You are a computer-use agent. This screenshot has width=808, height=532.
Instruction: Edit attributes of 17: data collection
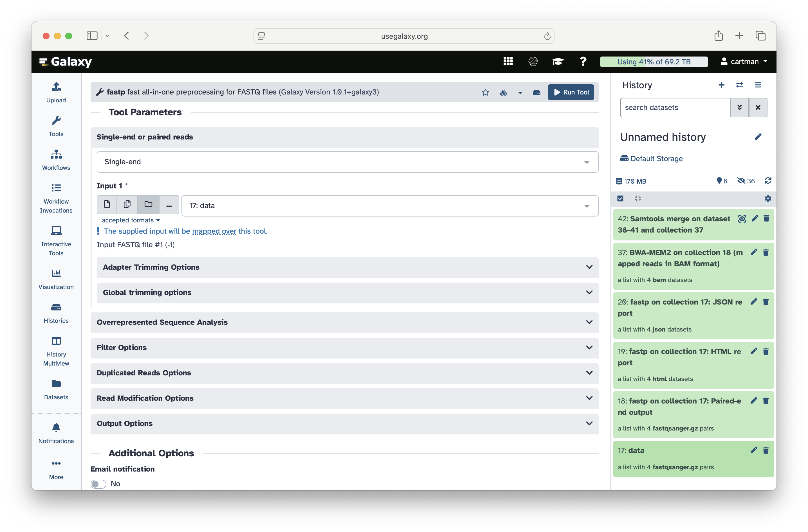point(753,450)
